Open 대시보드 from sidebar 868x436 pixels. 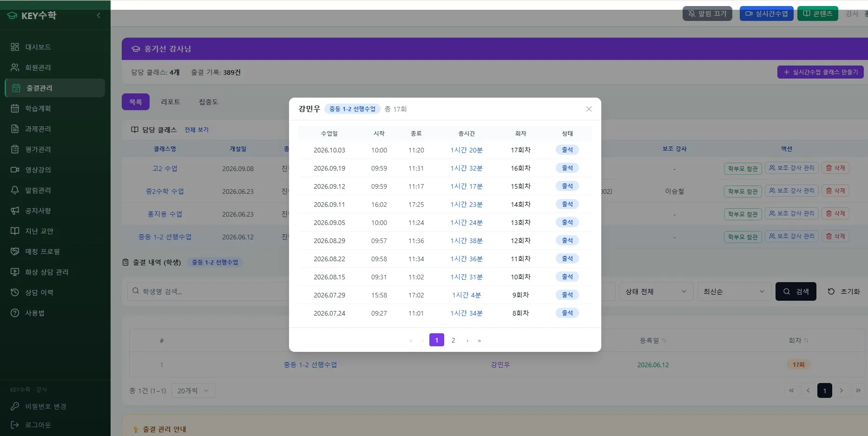click(x=55, y=47)
